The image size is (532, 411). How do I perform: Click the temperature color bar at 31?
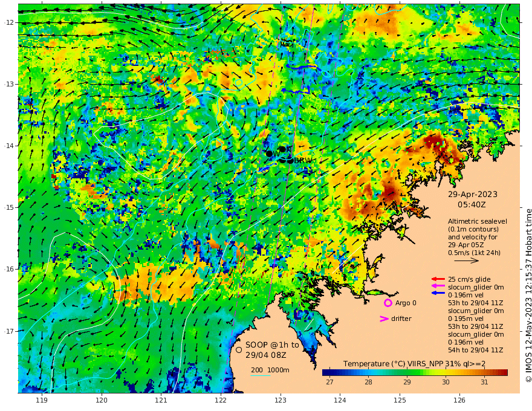484,373
